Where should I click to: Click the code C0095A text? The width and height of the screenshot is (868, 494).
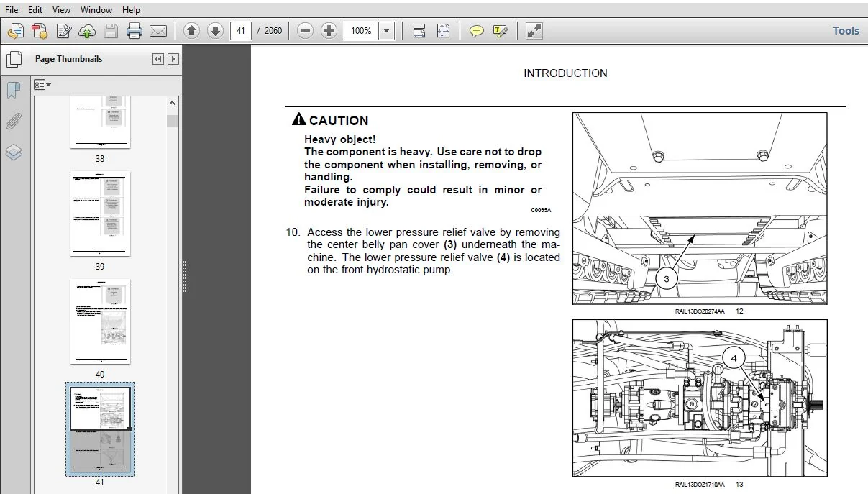[x=541, y=211]
